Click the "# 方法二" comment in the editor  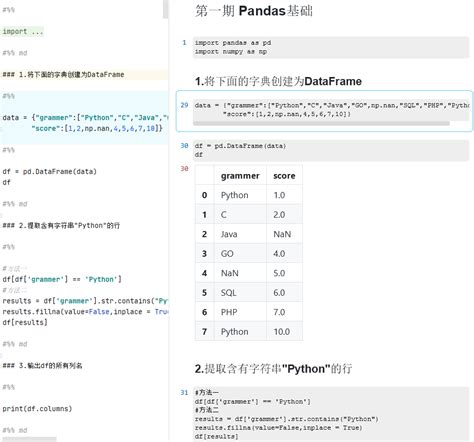(15, 290)
